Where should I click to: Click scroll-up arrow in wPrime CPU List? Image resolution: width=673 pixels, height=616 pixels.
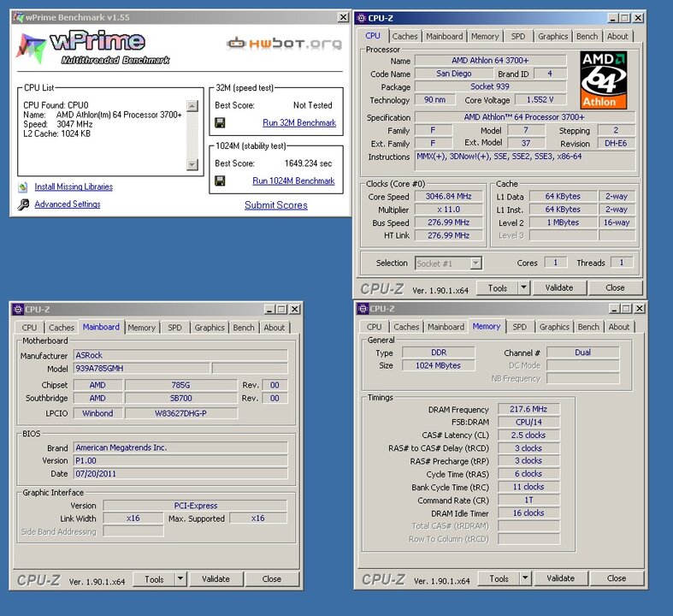coord(192,105)
